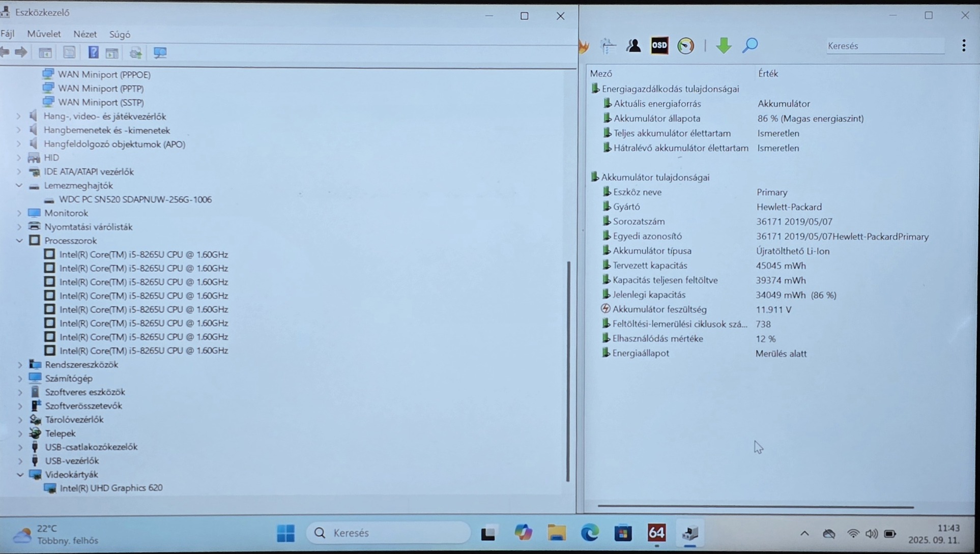Click the blue help question-mark toolbar icon

pyautogui.click(x=93, y=52)
